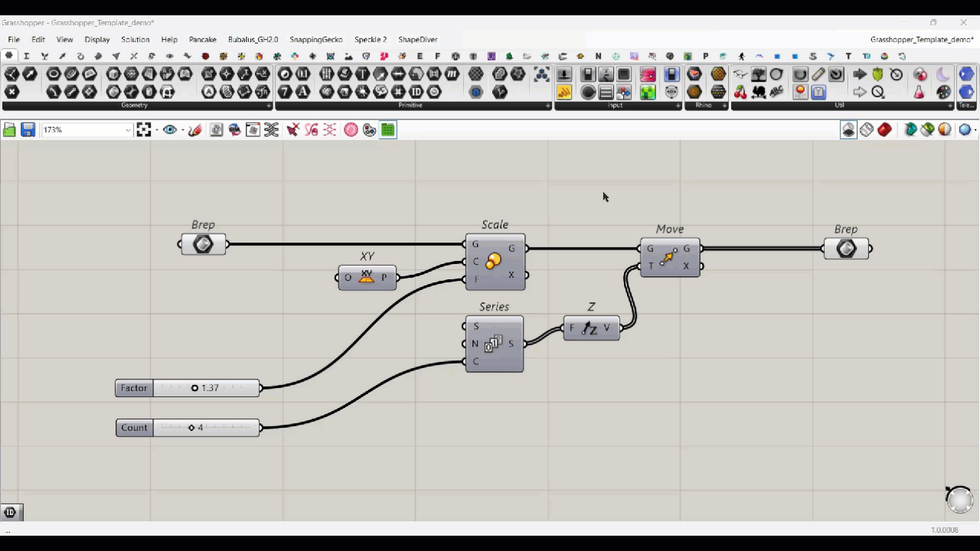Screen dimensions: 980x551
Task: Select the Scale component on canvas
Action: point(495,262)
